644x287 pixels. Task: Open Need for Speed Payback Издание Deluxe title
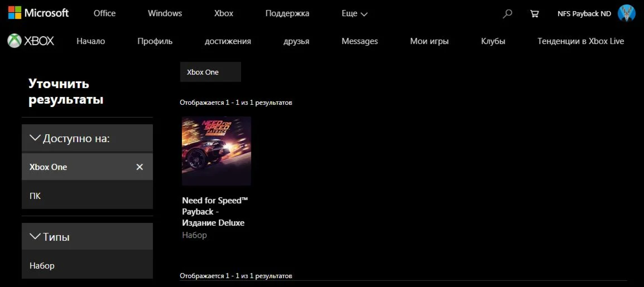(215, 212)
